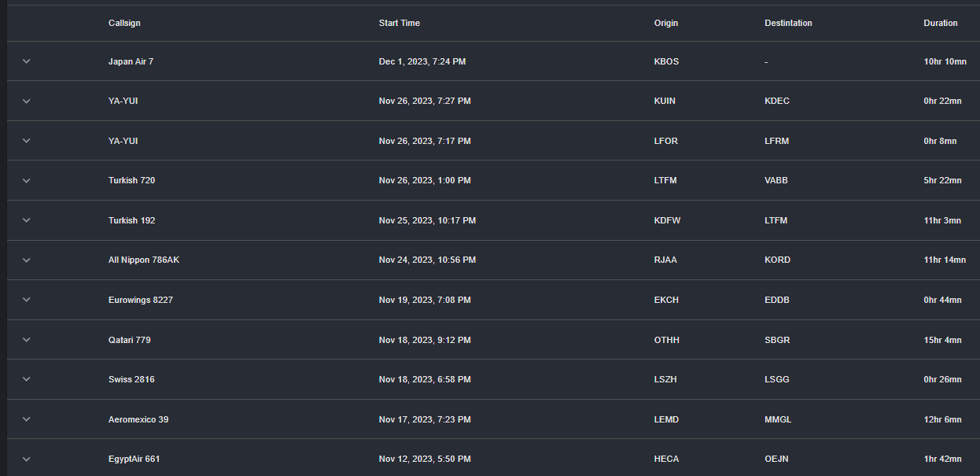Click the Destination column header

tap(788, 23)
